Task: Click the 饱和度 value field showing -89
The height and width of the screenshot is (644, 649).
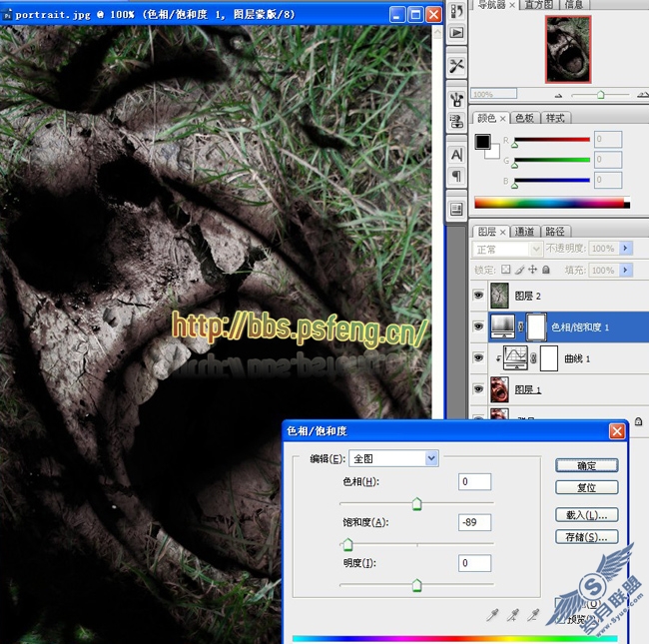Action: click(x=474, y=522)
